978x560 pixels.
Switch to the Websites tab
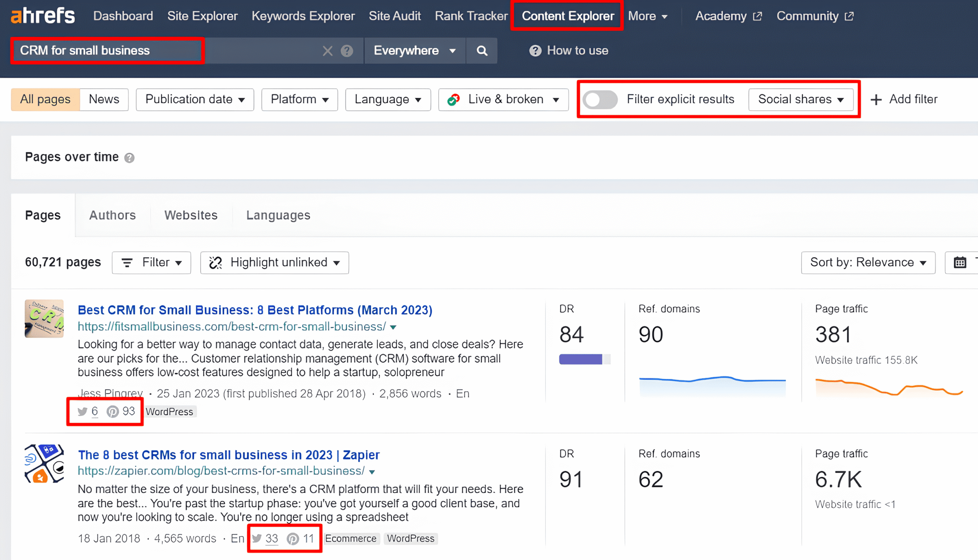click(191, 215)
